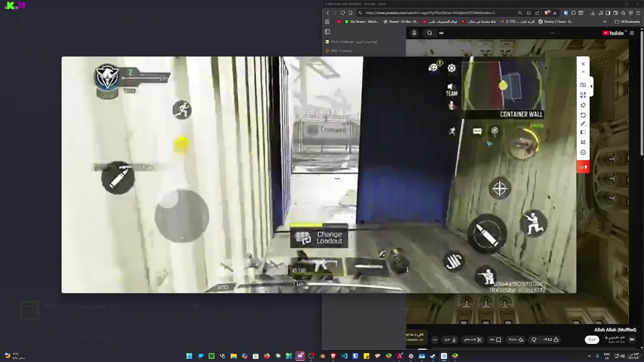Click the YouTube URL address bar
Viewport: 644px width, 362px height.
pyautogui.click(x=438, y=13)
